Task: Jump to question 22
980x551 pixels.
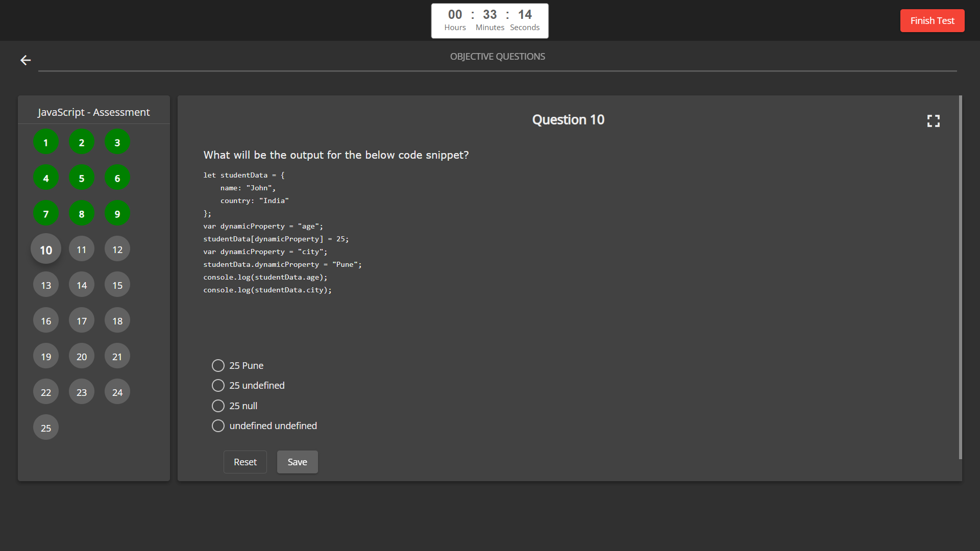Action: (x=46, y=392)
